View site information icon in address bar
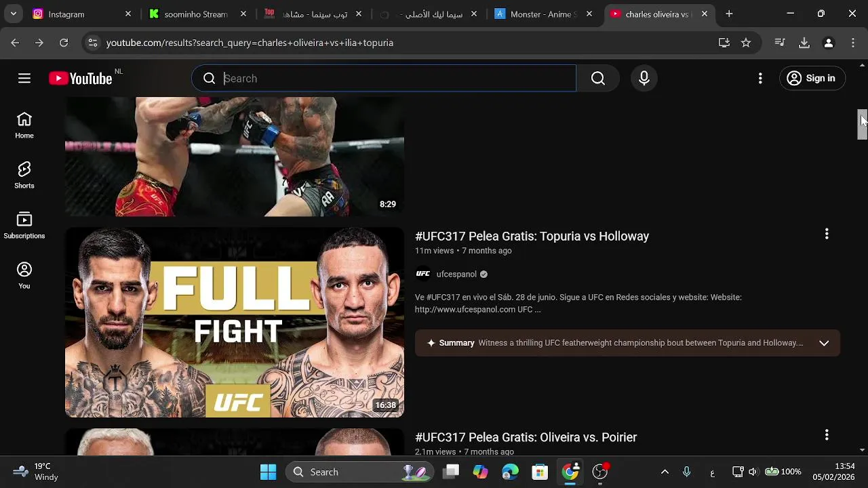This screenshot has height=488, width=868. click(93, 43)
